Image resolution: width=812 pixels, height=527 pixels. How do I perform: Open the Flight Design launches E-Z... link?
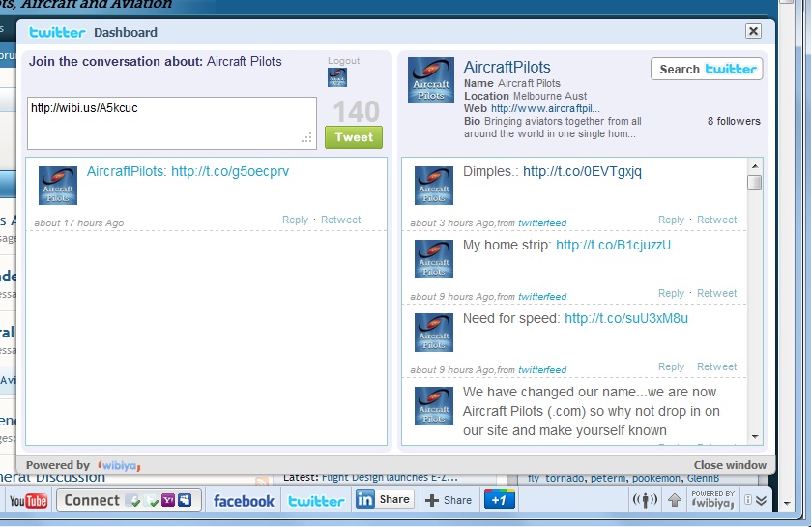click(390, 478)
